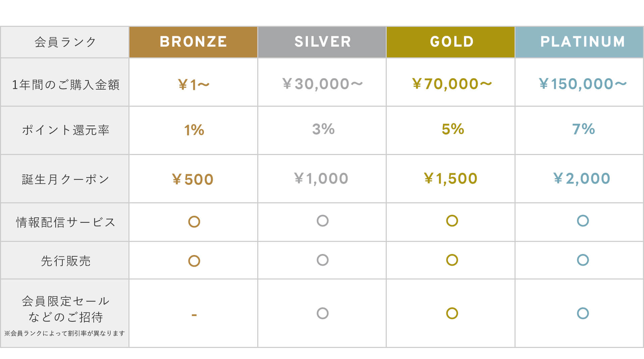Viewport: 644px width, 359px height.
Task: Select the PLATINUM rank header
Action: pos(582,42)
